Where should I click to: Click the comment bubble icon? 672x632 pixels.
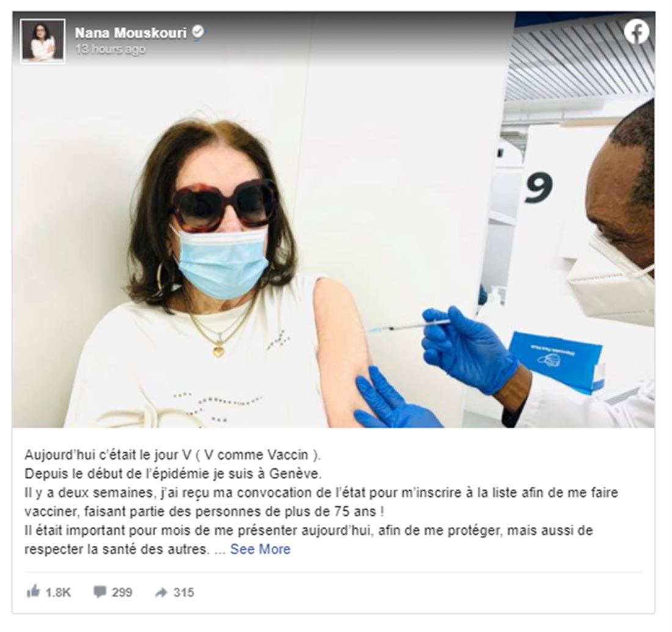coord(100,592)
